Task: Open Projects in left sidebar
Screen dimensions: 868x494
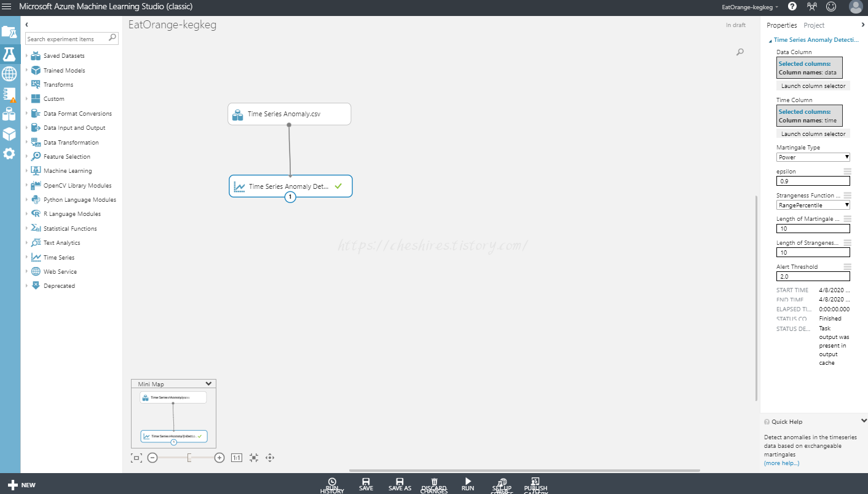Action: tap(9, 32)
